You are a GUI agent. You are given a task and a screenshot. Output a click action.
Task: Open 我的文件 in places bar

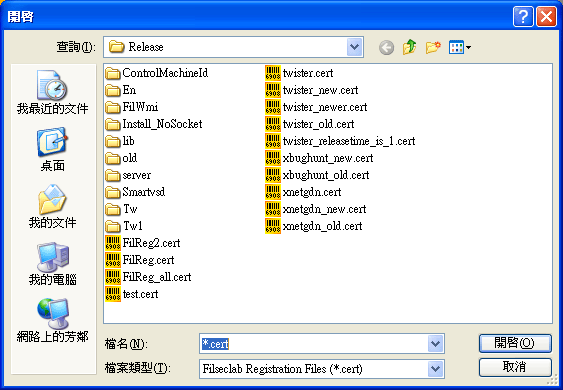click(52, 206)
